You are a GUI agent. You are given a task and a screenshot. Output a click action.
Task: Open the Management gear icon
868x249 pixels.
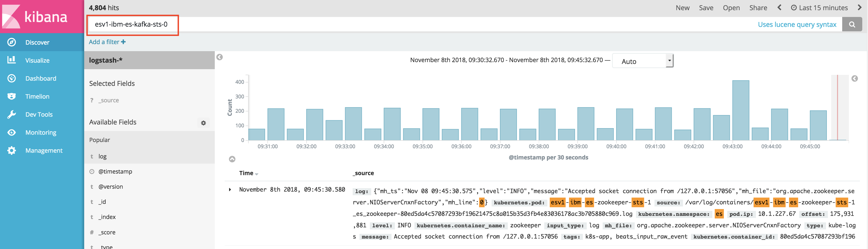click(11, 151)
